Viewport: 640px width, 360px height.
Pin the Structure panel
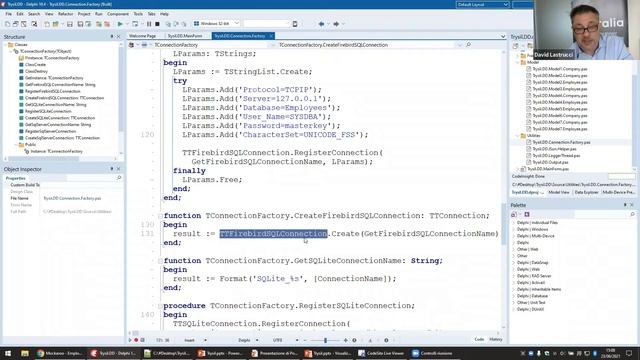(112, 37)
